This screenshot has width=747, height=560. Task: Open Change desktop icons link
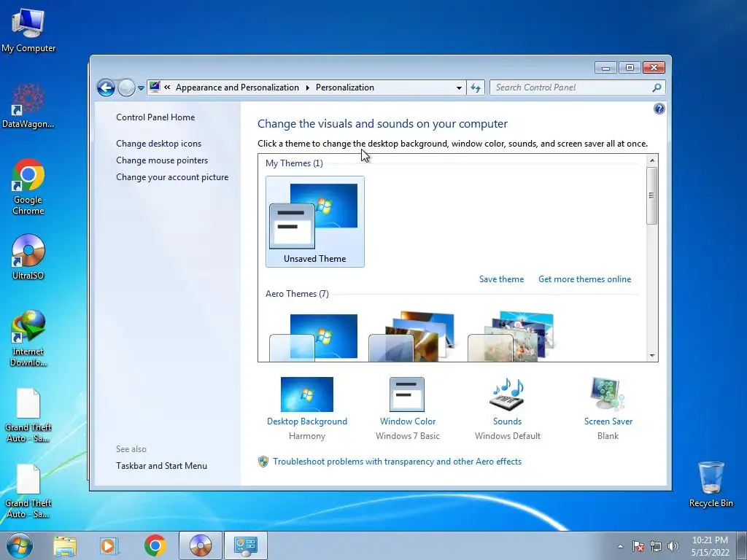158,144
